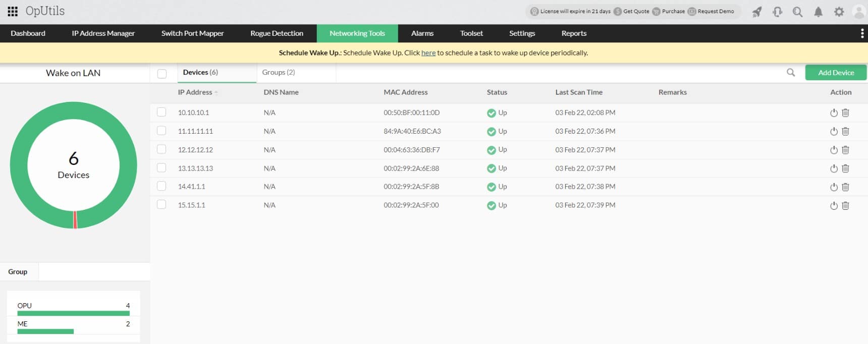
Task: Open the Dashboard menu
Action: point(28,33)
